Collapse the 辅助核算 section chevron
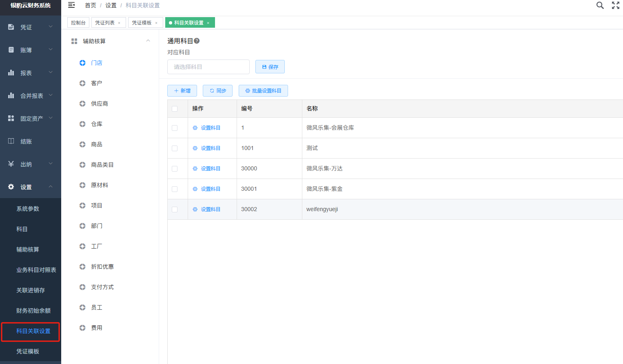The height and width of the screenshot is (364, 623). click(x=148, y=41)
